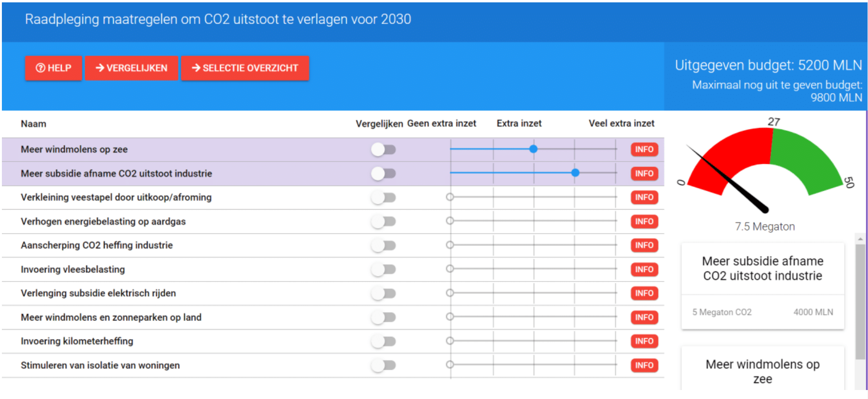Click slider handle for Verlenging subsidie elektrisch rijden
The image size is (868, 399).
[450, 293]
